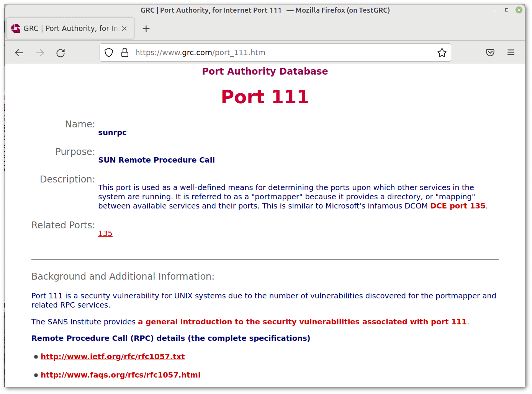Open a new browser tab
532x394 pixels.
click(x=146, y=28)
